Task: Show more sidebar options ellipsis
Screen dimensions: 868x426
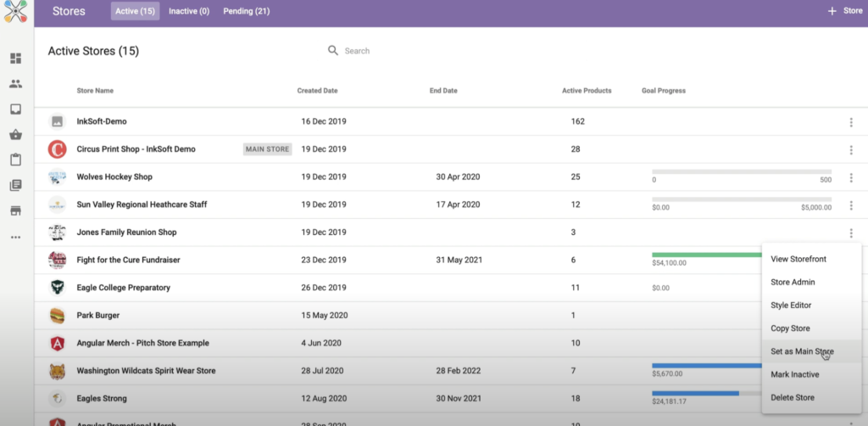Action: point(15,237)
